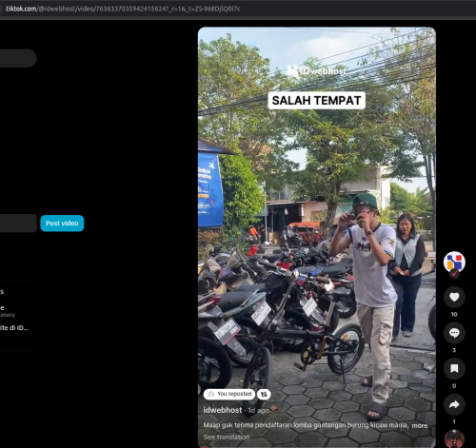Expand caption with more link
The height and width of the screenshot is (448, 476).
point(420,425)
